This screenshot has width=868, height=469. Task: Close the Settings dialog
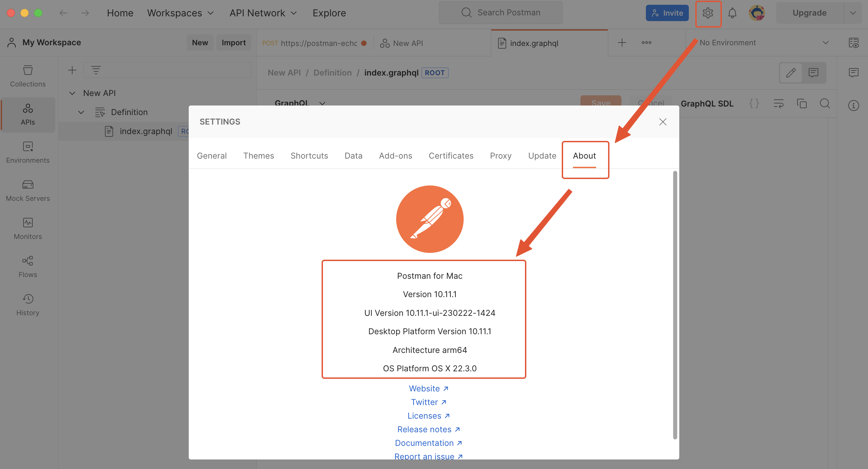[x=663, y=122]
